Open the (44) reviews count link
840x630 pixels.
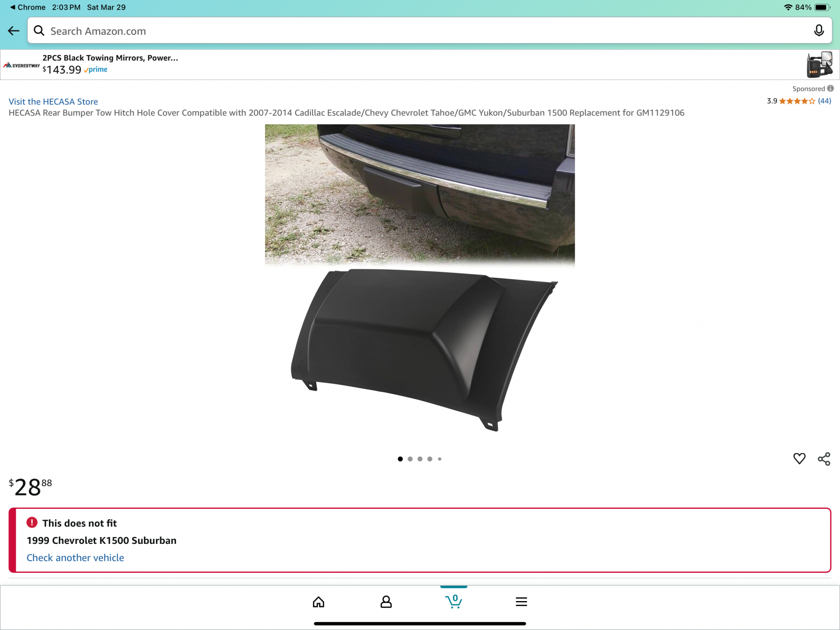coord(825,101)
